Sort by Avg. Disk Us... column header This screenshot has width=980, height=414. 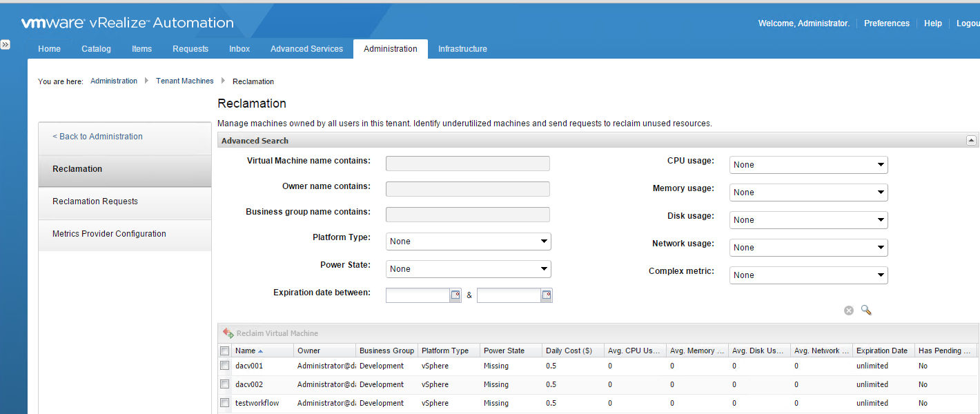tap(759, 351)
